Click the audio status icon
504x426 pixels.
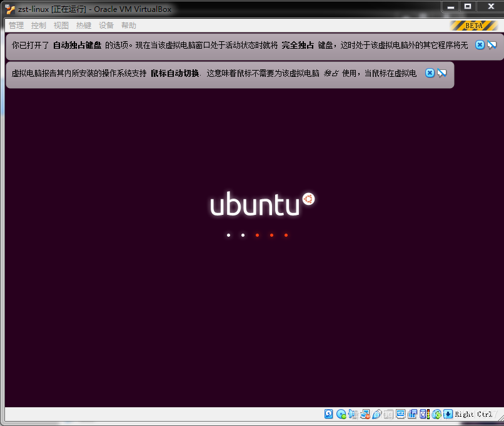(352, 414)
